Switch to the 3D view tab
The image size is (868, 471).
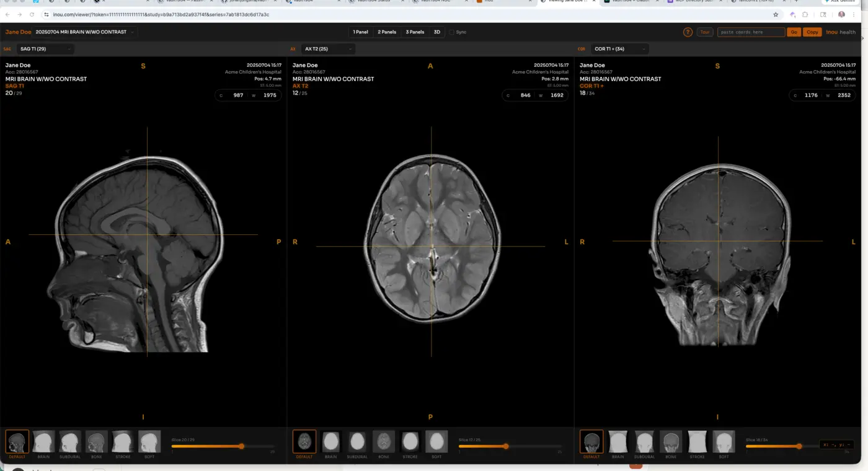coord(436,32)
